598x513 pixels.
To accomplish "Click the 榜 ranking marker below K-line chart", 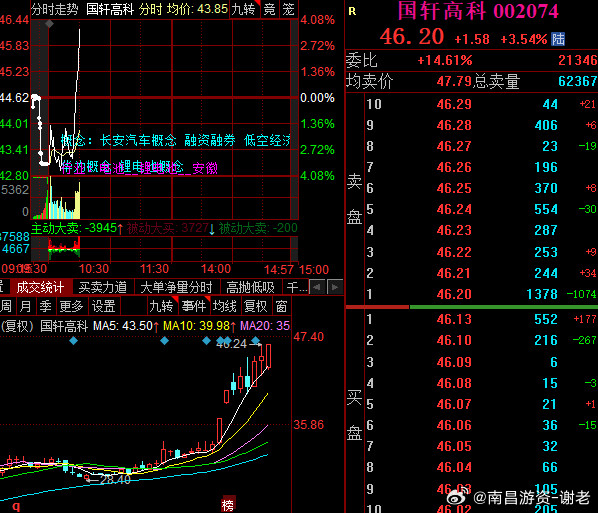I will click(x=228, y=505).
